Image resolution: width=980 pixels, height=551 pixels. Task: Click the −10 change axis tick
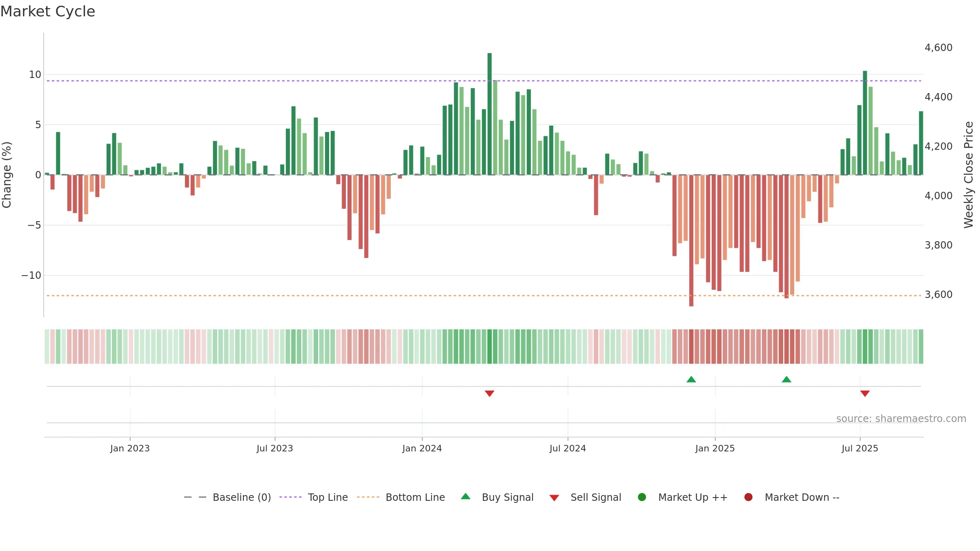[31, 275]
